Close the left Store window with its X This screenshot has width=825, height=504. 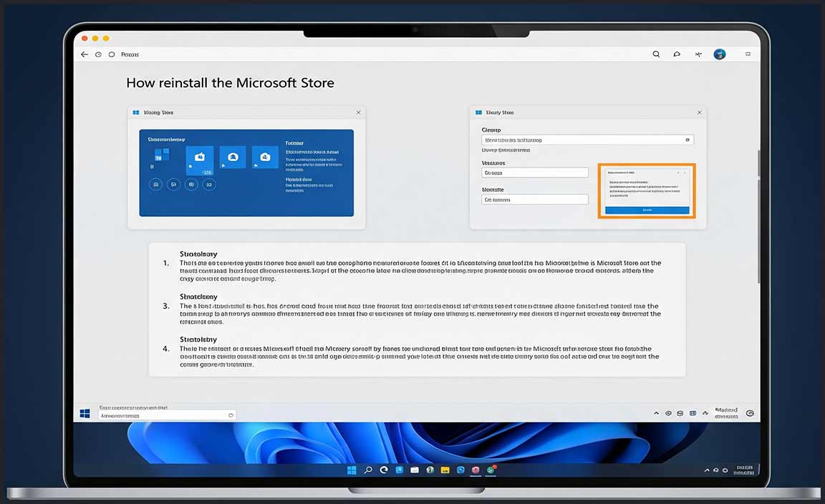pyautogui.click(x=359, y=112)
